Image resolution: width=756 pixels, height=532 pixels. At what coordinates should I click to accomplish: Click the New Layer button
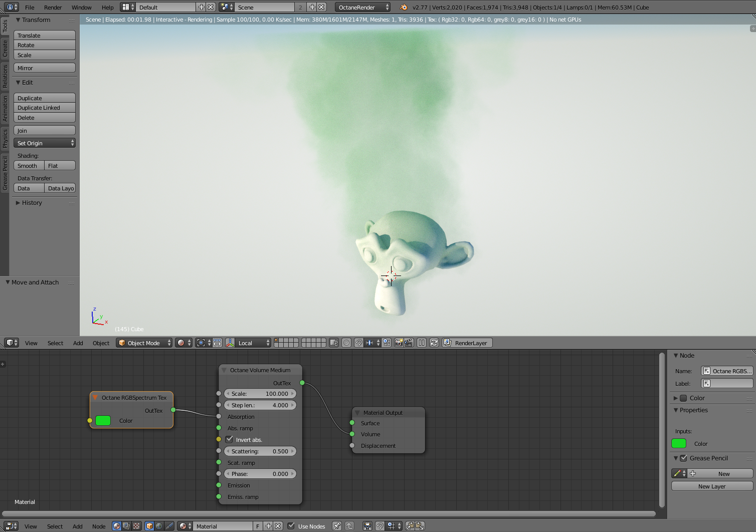tap(712, 486)
